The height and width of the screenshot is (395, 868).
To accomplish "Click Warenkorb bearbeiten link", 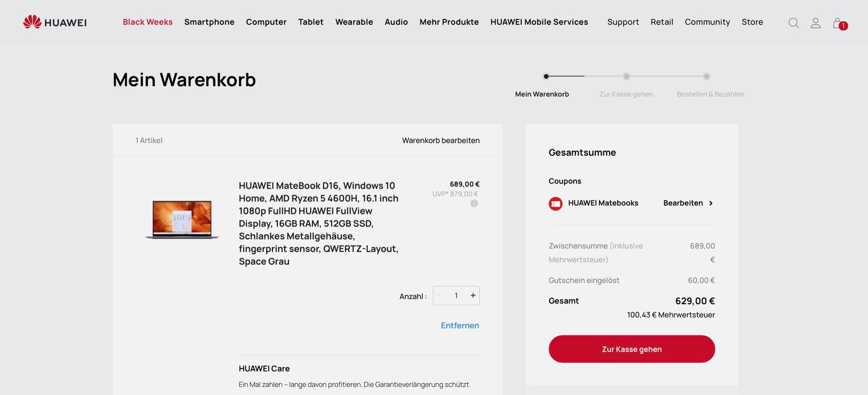I will tap(441, 141).
